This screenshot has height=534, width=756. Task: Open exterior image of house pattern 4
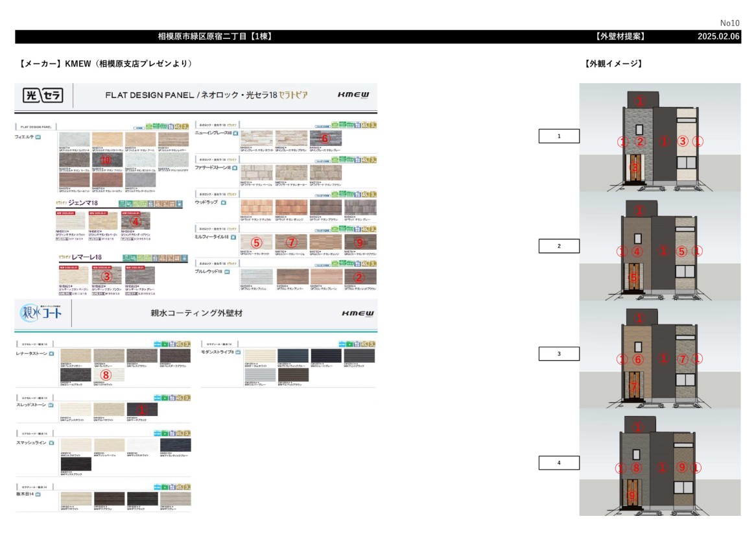pyautogui.click(x=659, y=462)
